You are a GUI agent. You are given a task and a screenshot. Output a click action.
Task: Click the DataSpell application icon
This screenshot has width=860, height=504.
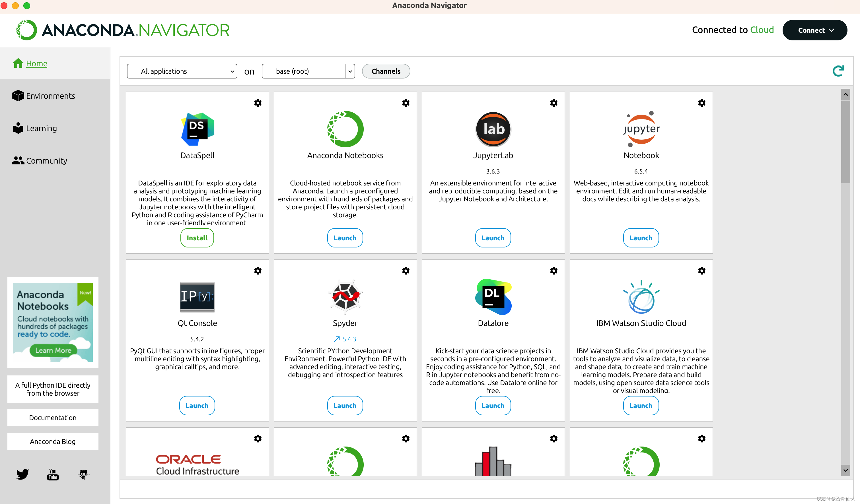(x=197, y=127)
